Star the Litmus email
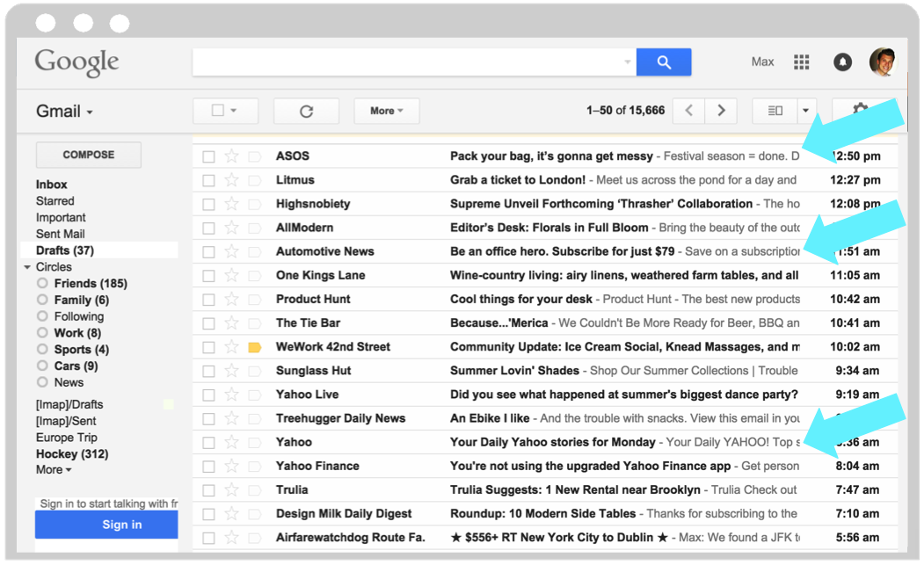 (231, 179)
